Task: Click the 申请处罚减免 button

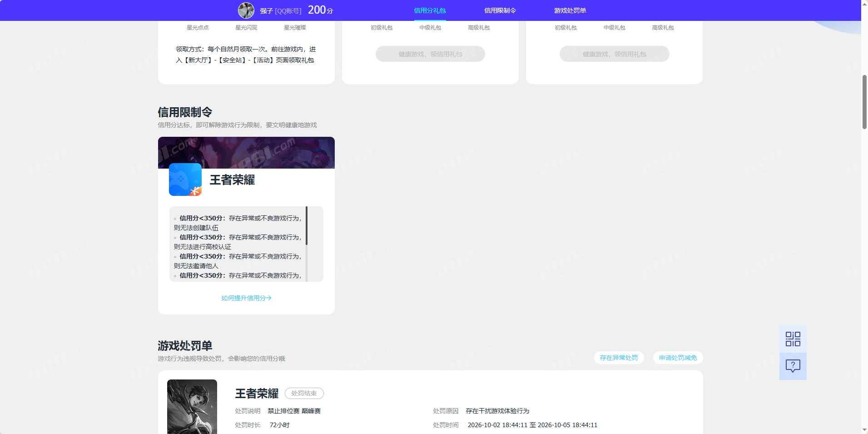Action: click(678, 358)
